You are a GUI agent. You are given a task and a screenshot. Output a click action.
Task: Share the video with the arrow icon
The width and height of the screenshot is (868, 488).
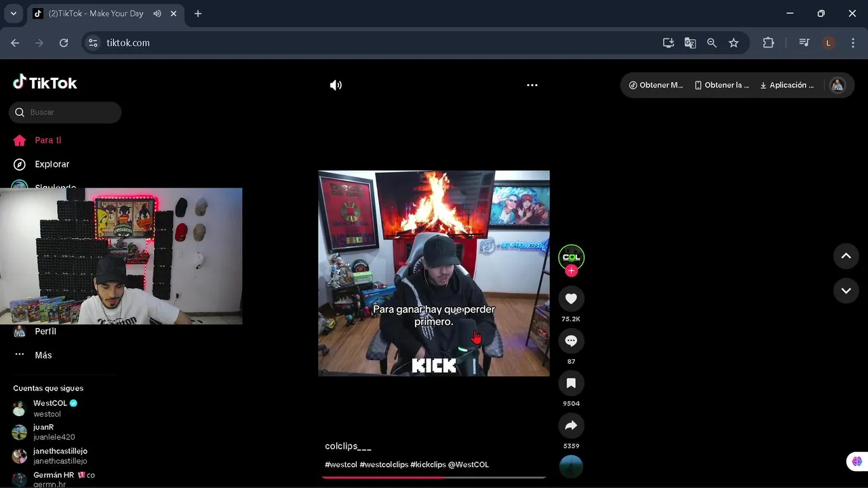[x=571, y=426]
